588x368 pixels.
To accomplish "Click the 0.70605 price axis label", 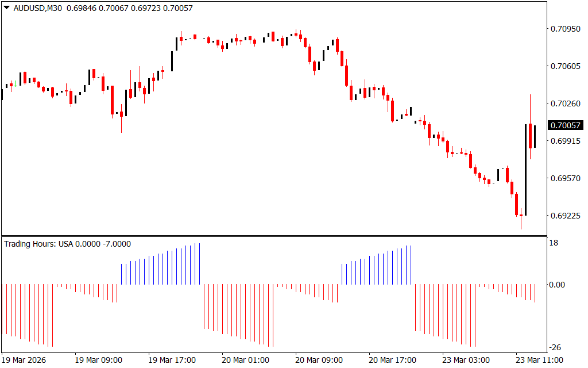I will tap(565, 67).
